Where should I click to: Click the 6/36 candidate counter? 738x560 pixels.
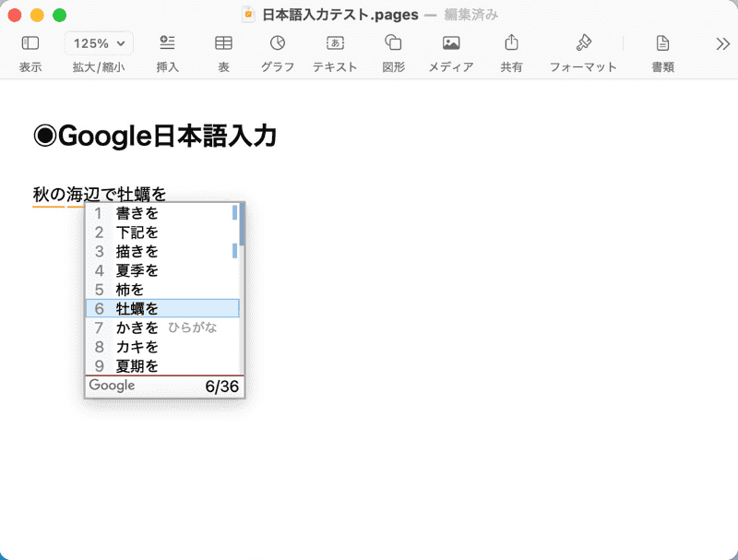[x=222, y=387]
